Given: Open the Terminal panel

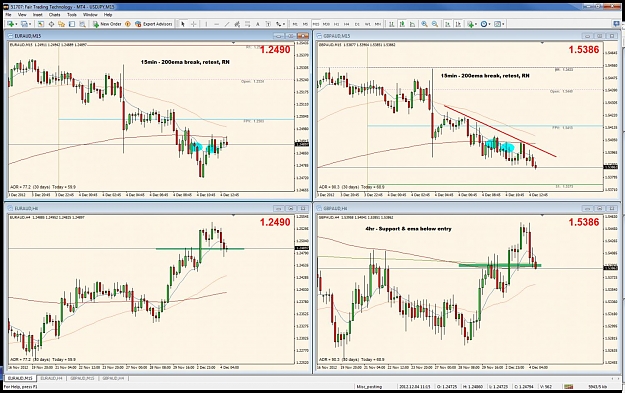Looking at the screenshot, I should 72,24.
